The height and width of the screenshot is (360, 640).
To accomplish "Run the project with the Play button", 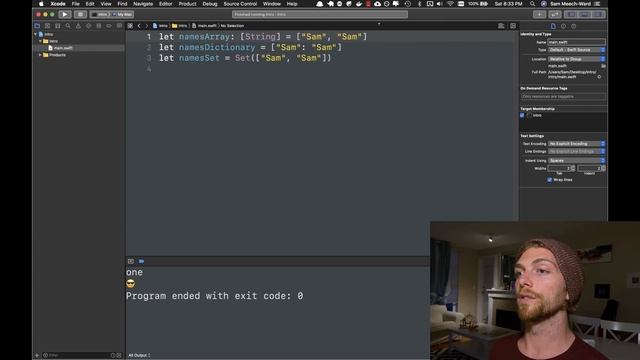I will click(x=64, y=14).
